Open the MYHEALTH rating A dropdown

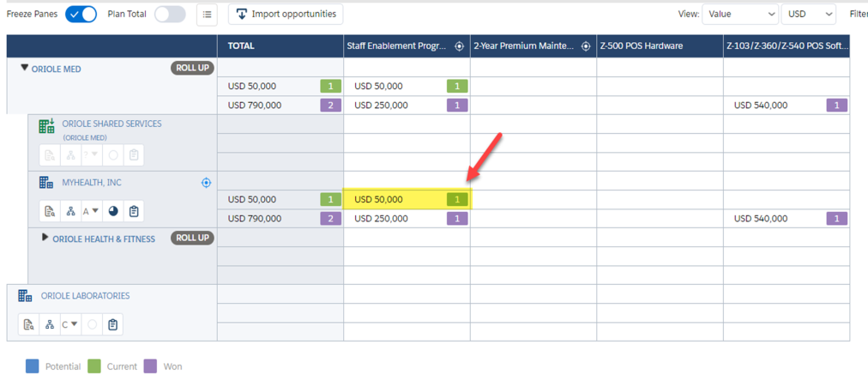(91, 211)
